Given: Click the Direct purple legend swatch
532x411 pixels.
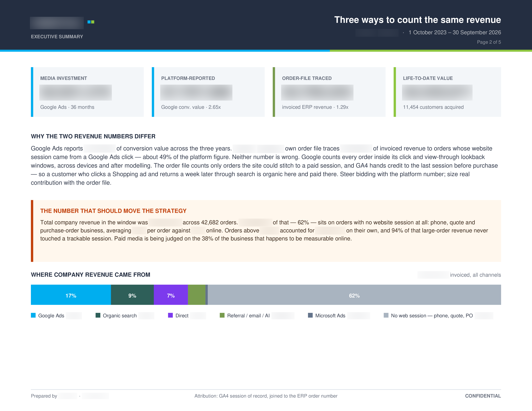Looking at the screenshot, I should 170,315.
